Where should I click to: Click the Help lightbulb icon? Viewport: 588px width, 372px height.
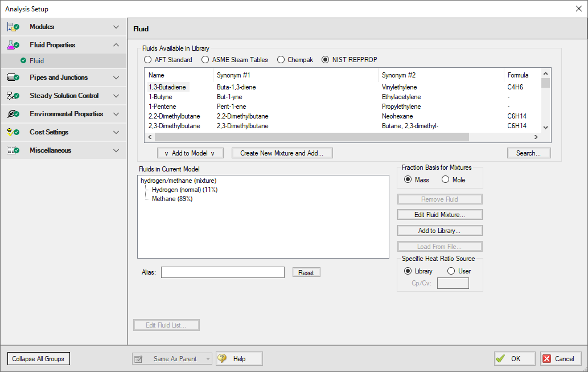pyautogui.click(x=222, y=359)
